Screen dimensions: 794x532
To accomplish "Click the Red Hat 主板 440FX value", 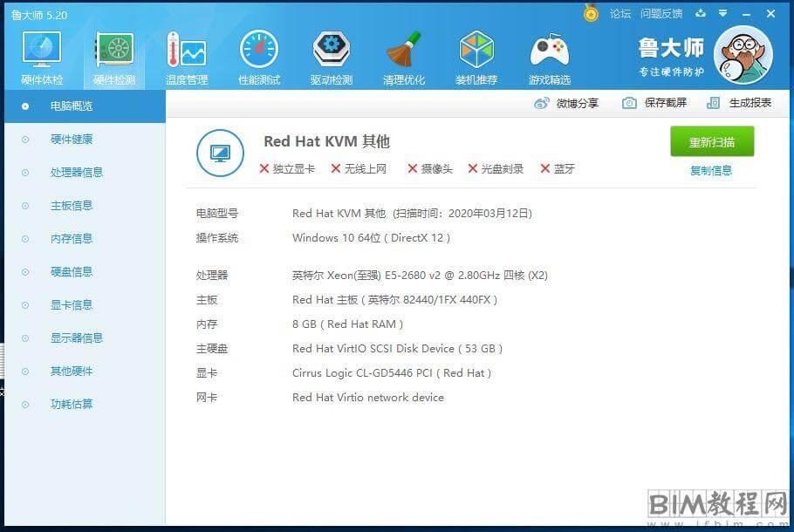I will (x=394, y=300).
